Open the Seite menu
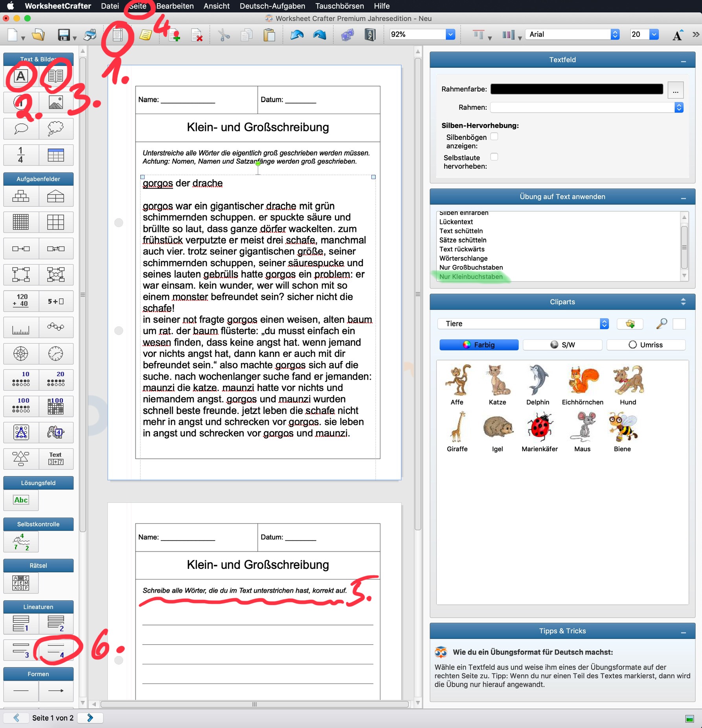Image resolution: width=702 pixels, height=728 pixels. (x=138, y=6)
